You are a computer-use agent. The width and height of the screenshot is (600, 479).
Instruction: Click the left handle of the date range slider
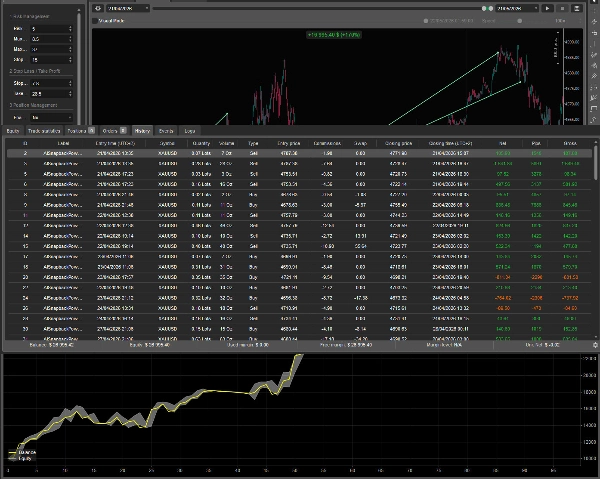point(484,8)
